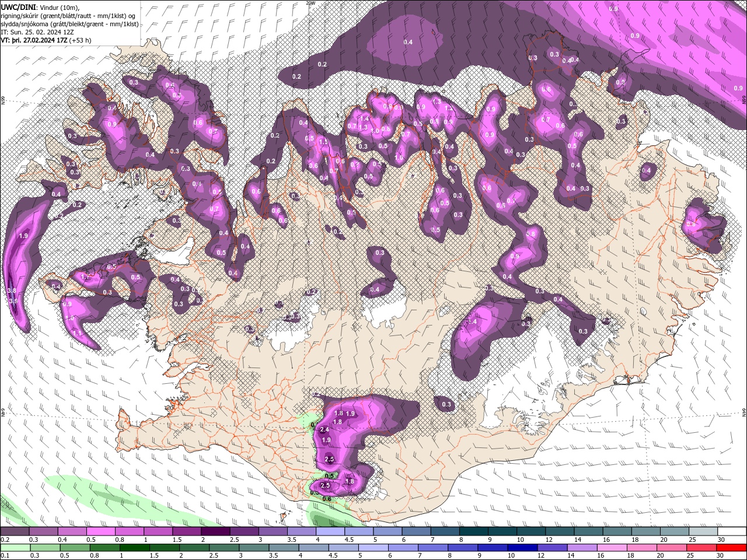The image size is (747, 560).
Task: Click the snow scale swatch between 0.2 and 0.3
Action: click(x=16, y=531)
